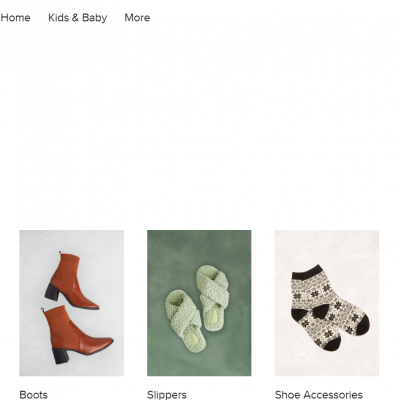The width and height of the screenshot is (400, 400).
Task: Follow the Slippers category link
Action: [x=167, y=395]
